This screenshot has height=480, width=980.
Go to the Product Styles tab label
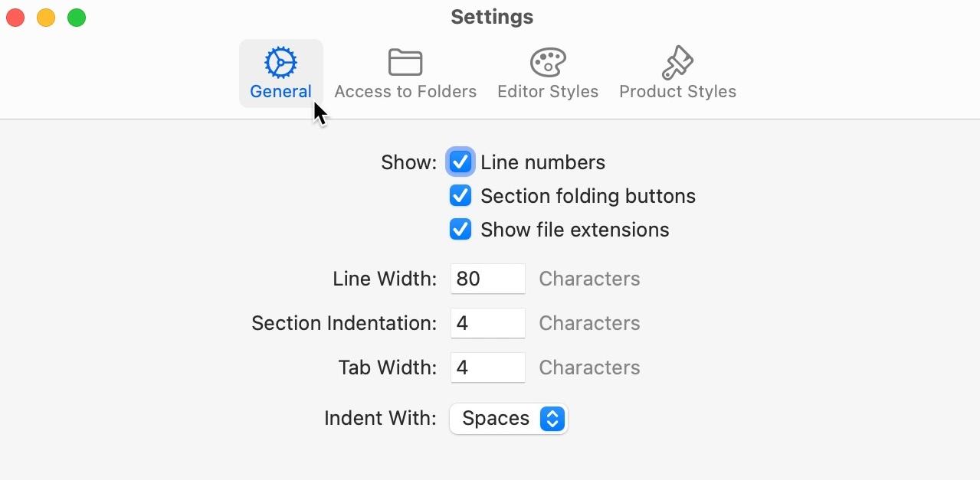(x=677, y=91)
